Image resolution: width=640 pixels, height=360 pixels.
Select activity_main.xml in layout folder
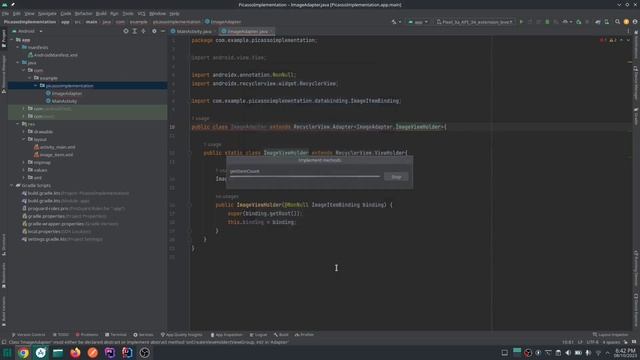point(55,147)
